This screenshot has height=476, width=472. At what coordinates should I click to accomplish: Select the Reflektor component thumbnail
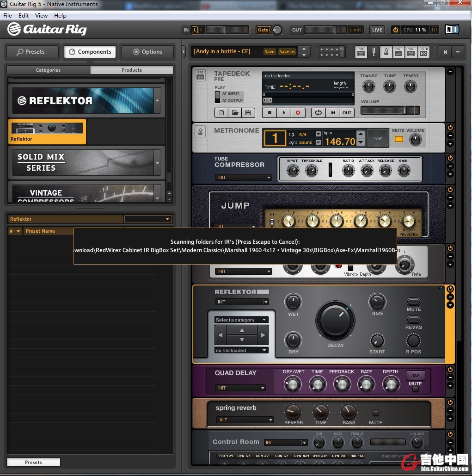pyautogui.click(x=47, y=131)
